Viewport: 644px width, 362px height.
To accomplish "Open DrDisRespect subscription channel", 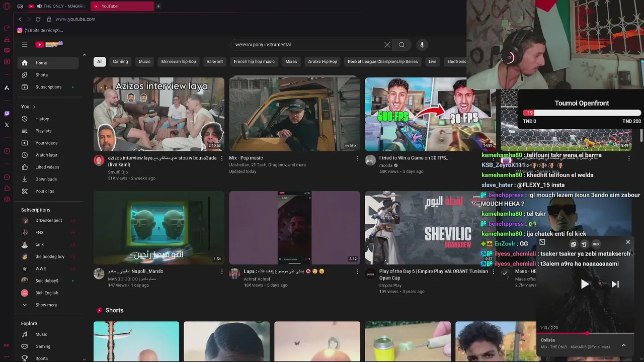I will click(48, 220).
